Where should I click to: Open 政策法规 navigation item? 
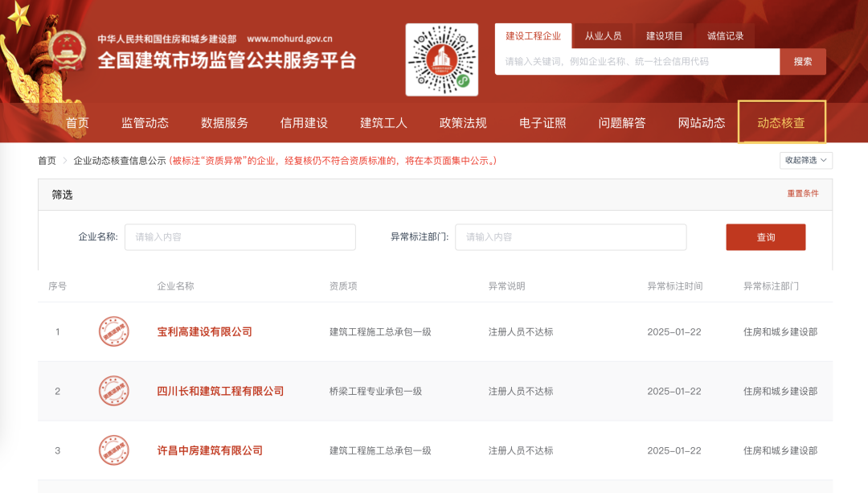point(463,123)
